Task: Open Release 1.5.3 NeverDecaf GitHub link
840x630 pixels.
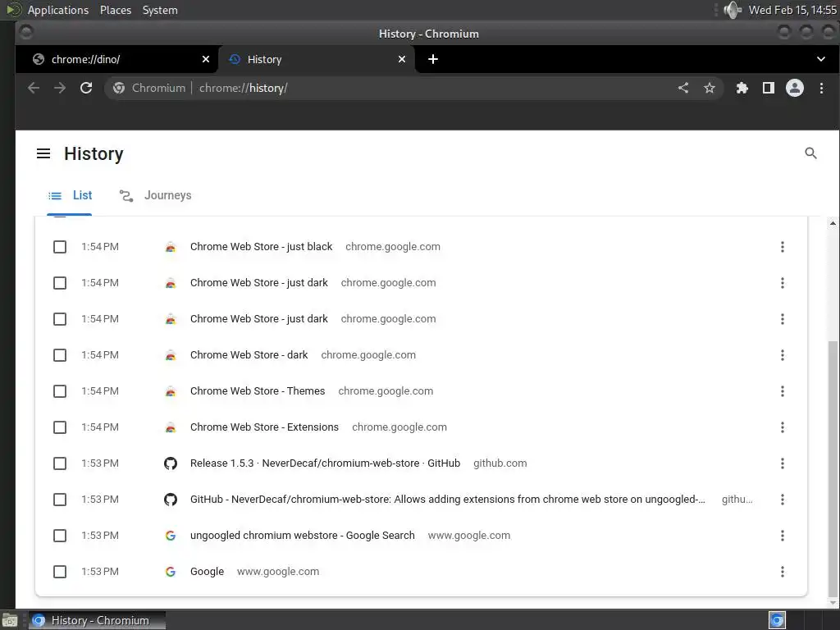Action: [325, 463]
